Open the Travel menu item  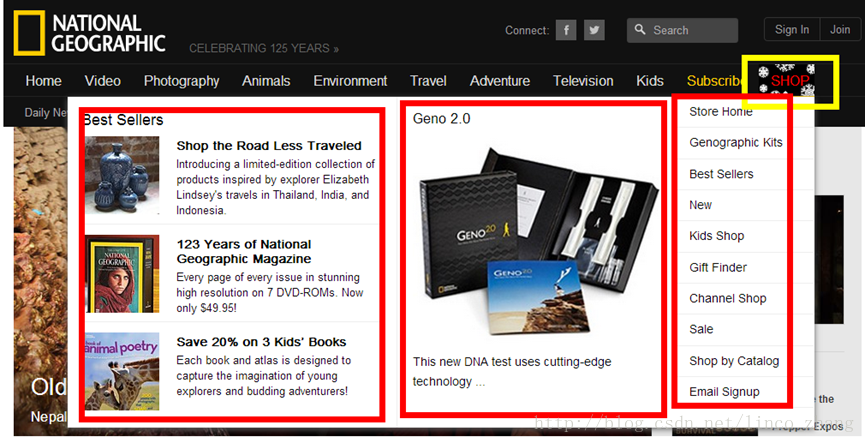click(x=428, y=81)
